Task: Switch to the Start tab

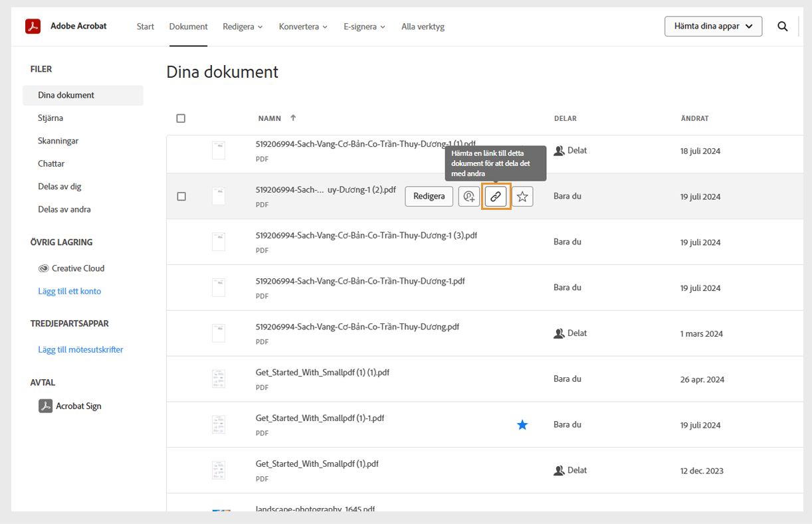Action: (145, 27)
